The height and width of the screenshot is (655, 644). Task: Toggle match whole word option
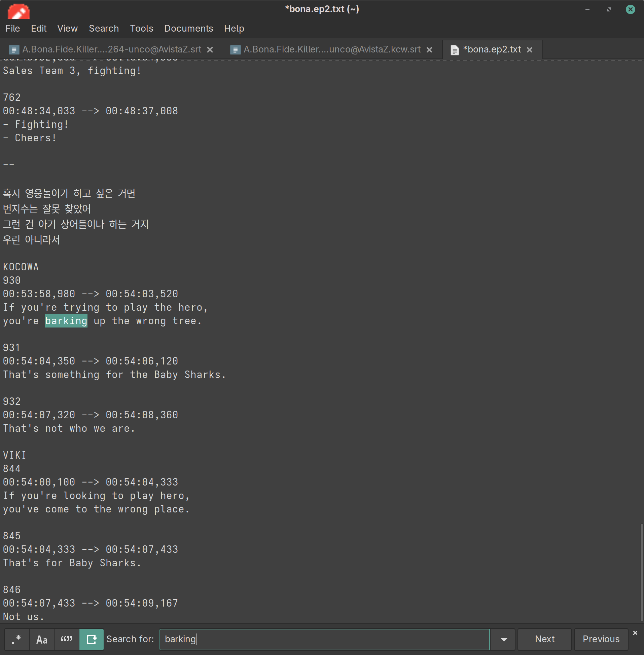(x=67, y=639)
